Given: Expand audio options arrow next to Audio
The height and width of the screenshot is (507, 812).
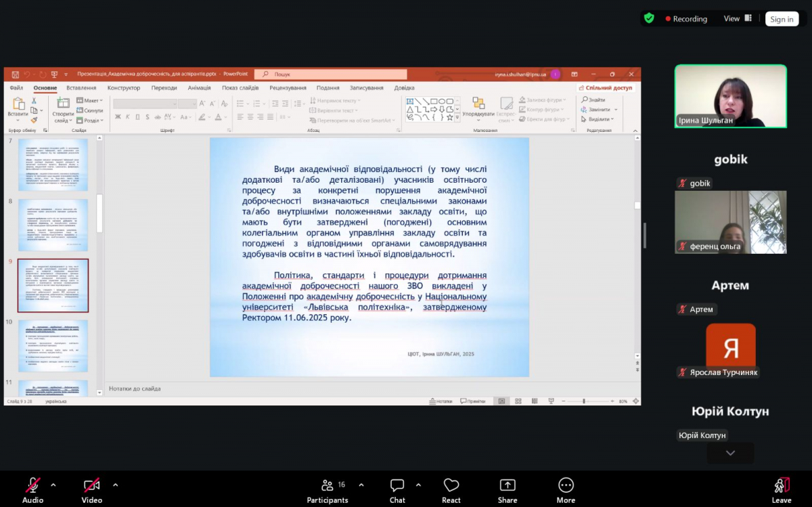Looking at the screenshot, I should tap(53, 485).
